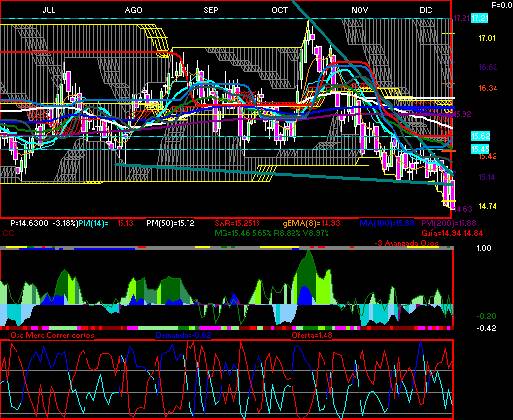
Task: Click the OCT month label
Action: [x=279, y=10]
